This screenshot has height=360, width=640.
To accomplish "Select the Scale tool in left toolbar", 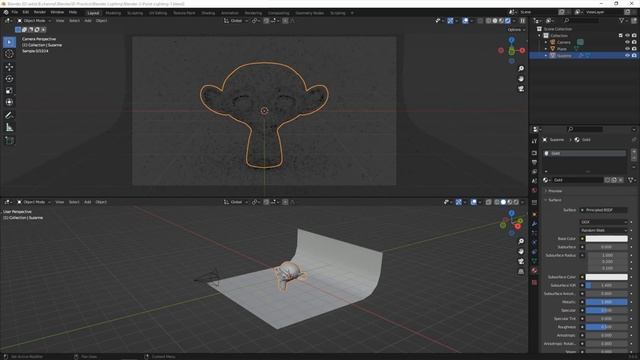I will tap(9, 90).
